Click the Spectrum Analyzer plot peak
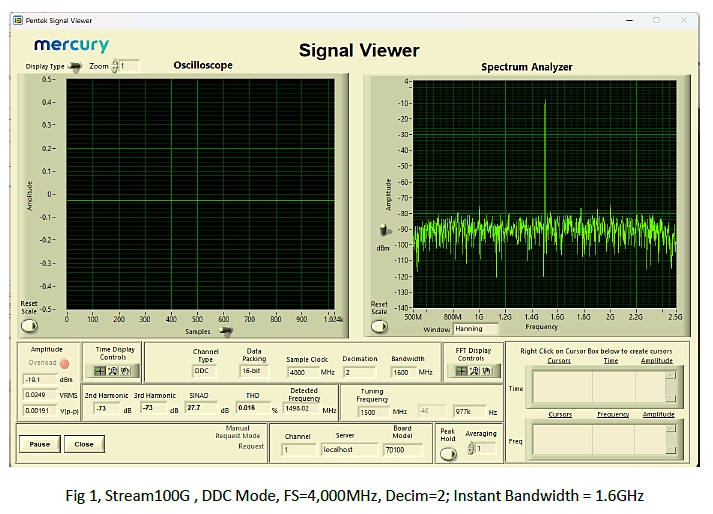The image size is (713, 514). [x=545, y=102]
